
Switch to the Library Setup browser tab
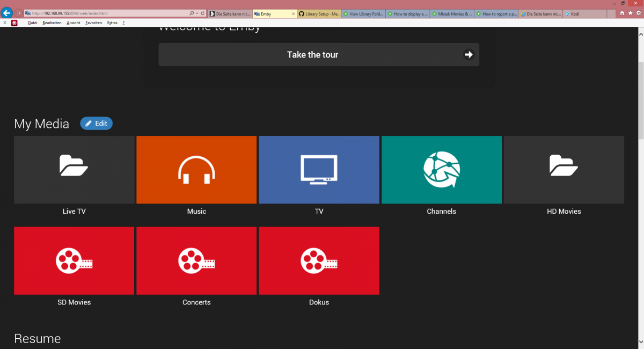coord(319,14)
